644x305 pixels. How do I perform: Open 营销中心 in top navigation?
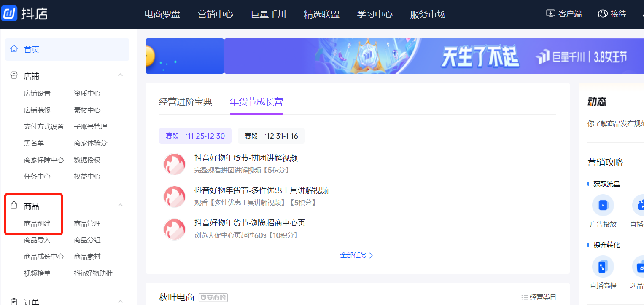(216, 14)
